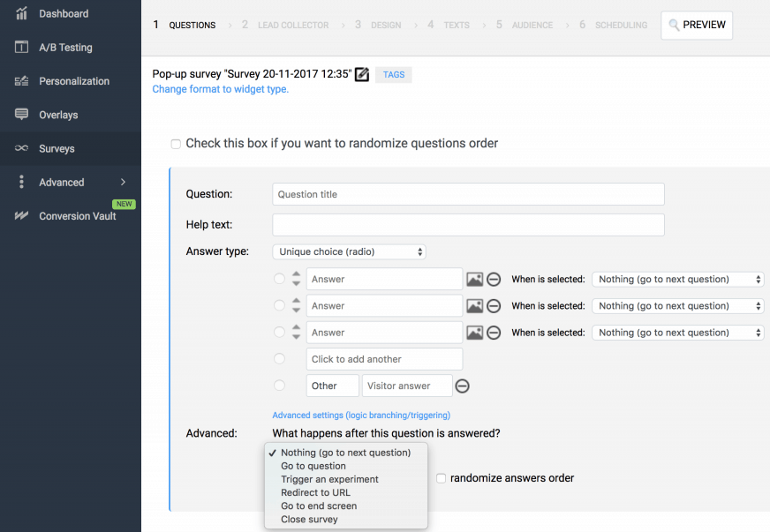770x532 pixels.
Task: Reorder first answer using up/down arrows
Action: pos(296,279)
